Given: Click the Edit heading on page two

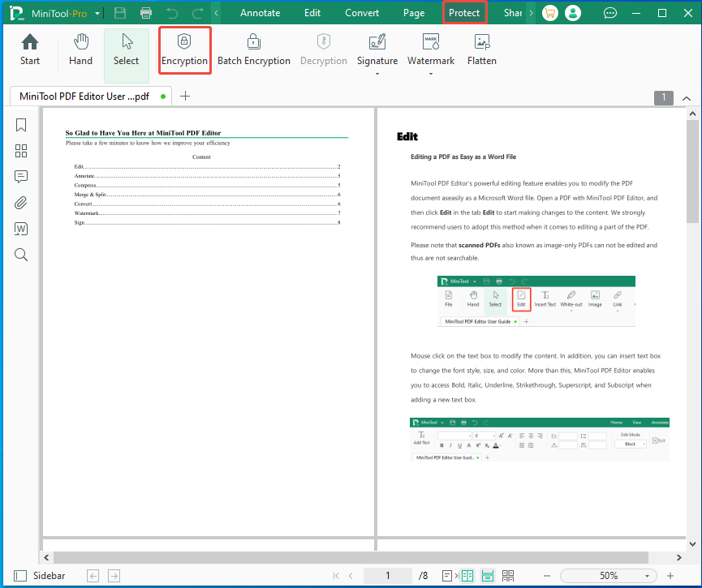Looking at the screenshot, I should [x=407, y=136].
